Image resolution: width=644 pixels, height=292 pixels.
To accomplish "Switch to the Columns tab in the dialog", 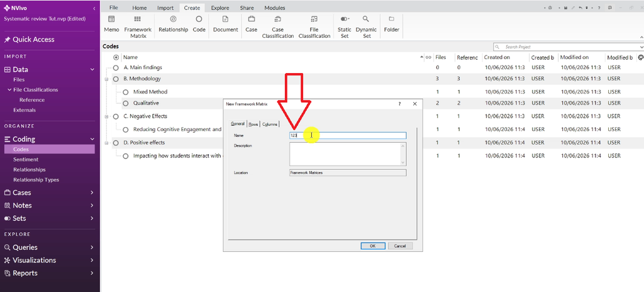I will [x=270, y=124].
